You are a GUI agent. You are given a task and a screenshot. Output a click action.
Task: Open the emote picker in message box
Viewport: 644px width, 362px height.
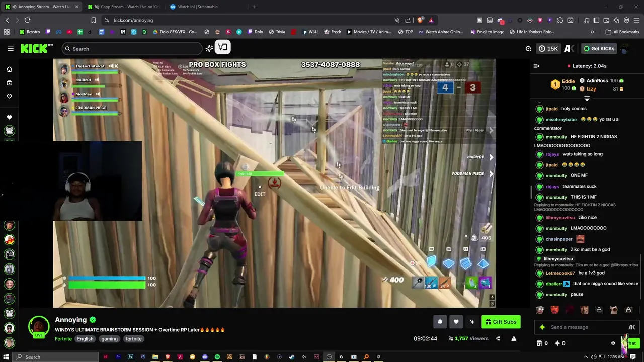tap(632, 327)
